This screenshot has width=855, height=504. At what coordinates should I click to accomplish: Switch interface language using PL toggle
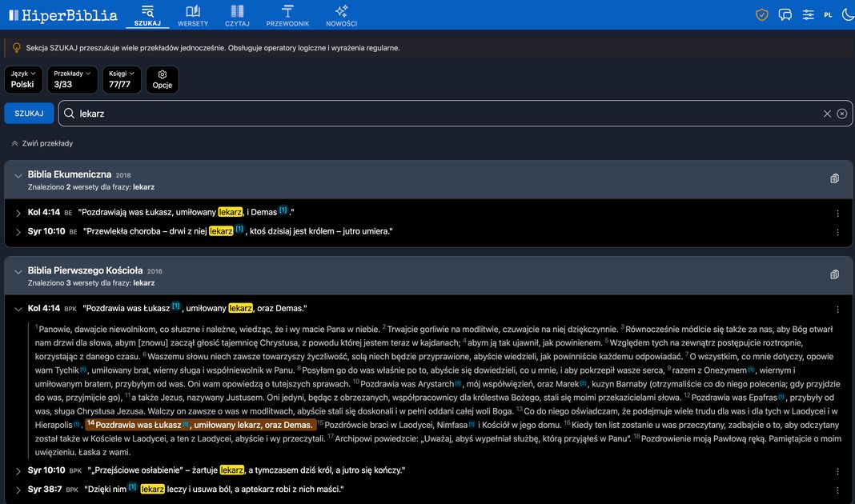pyautogui.click(x=828, y=14)
